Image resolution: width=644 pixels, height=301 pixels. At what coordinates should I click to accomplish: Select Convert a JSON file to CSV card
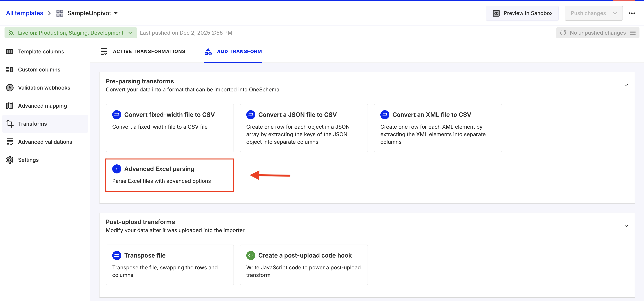click(x=304, y=128)
